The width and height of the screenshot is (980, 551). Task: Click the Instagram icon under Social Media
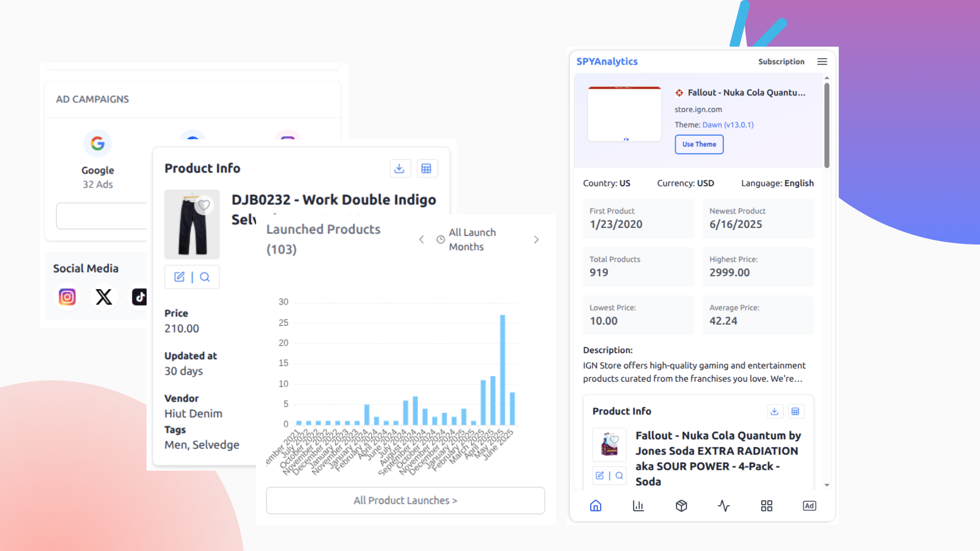tap(67, 297)
